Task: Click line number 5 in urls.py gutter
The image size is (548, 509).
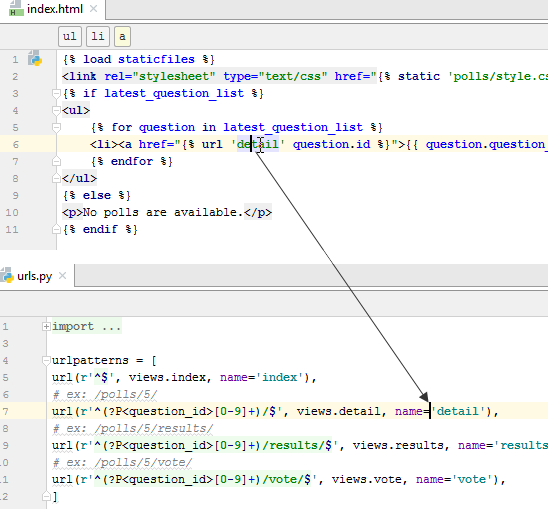Action: pos(5,378)
